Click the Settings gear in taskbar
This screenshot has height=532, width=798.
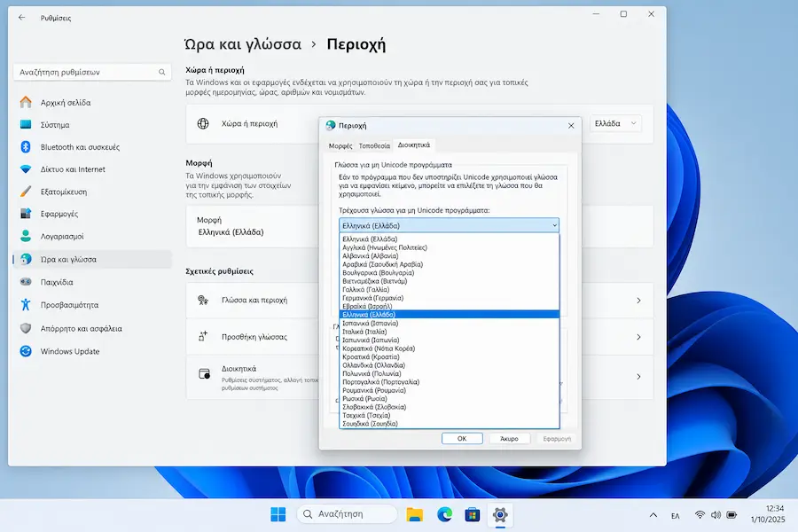point(500,514)
